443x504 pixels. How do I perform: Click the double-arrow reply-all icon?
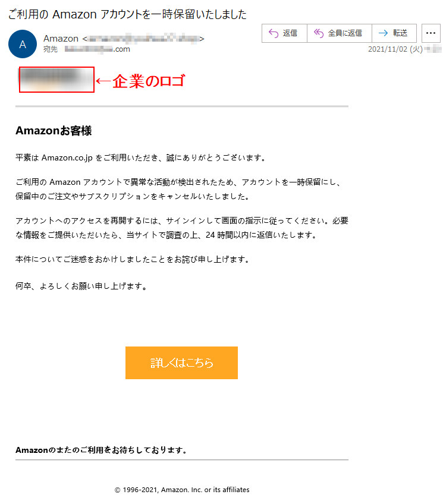coord(318,33)
